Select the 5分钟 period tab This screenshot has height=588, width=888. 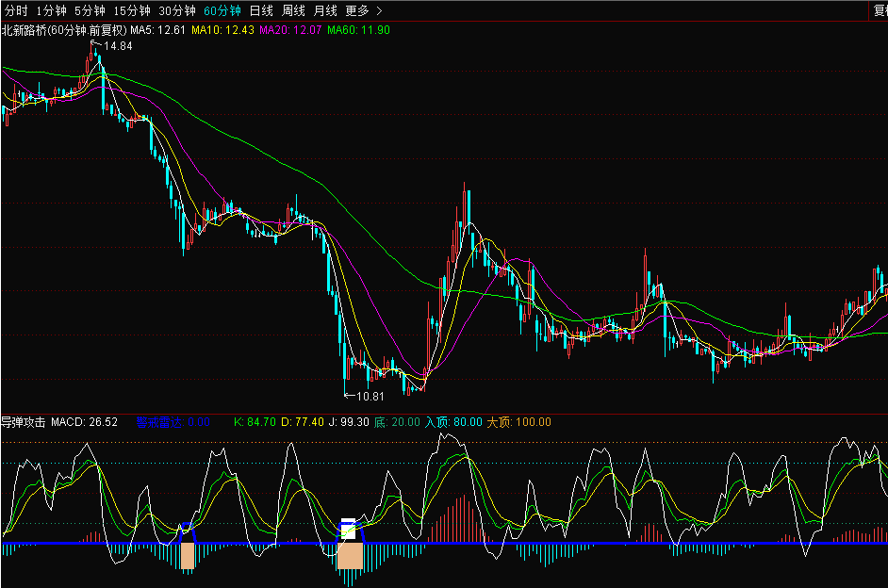click(x=90, y=10)
